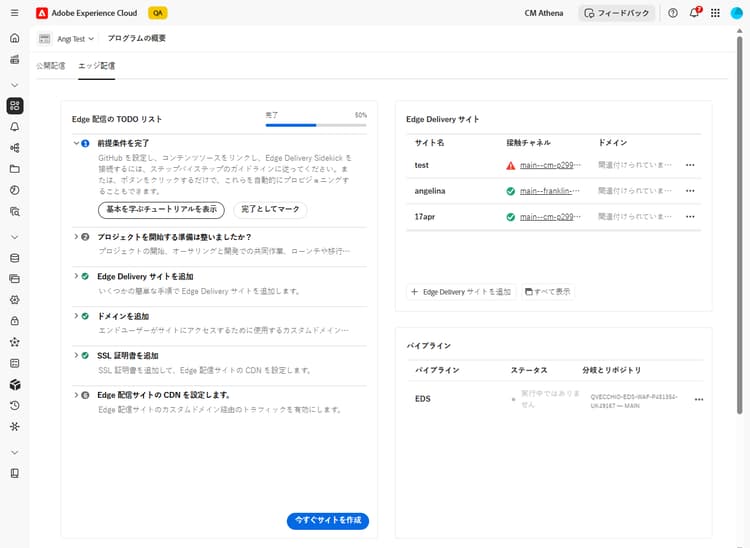
Task: Open the gear settings icon in sidebar
Action: point(15,300)
